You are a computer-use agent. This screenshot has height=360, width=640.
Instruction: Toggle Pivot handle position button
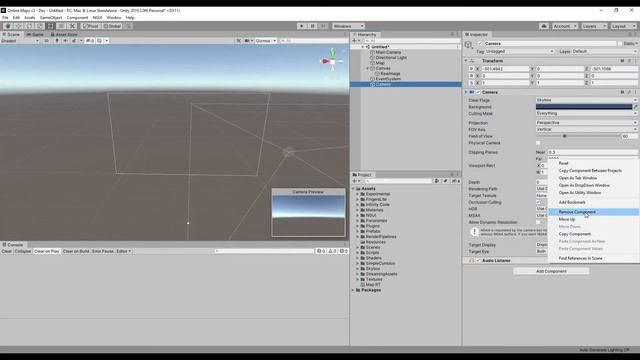coord(91,26)
